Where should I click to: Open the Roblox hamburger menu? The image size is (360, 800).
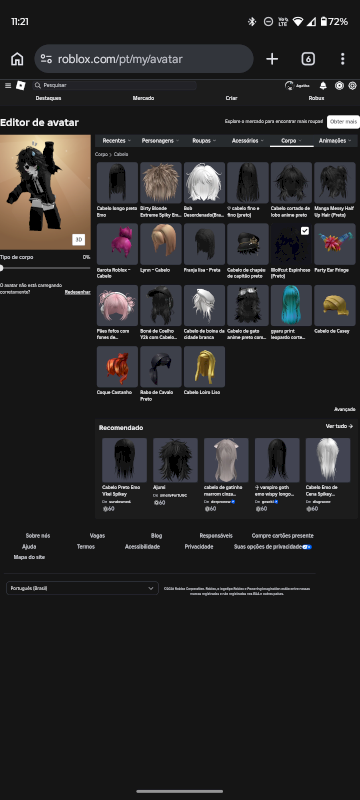tap(8, 85)
